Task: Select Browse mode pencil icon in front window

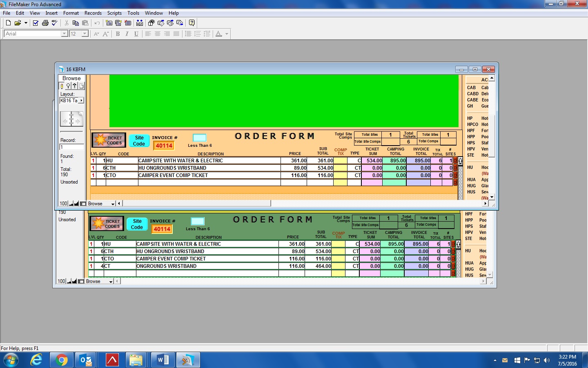Action: tap(62, 86)
